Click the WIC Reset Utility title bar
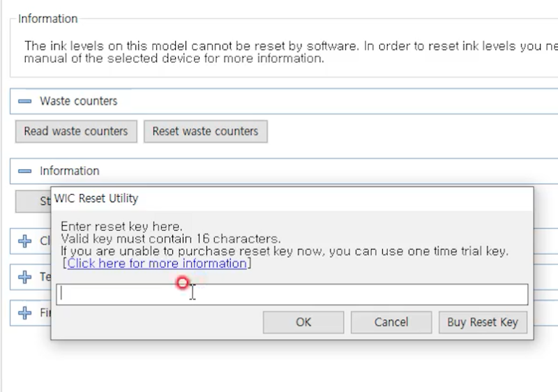Image resolution: width=558 pixels, height=392 pixels. [x=279, y=198]
